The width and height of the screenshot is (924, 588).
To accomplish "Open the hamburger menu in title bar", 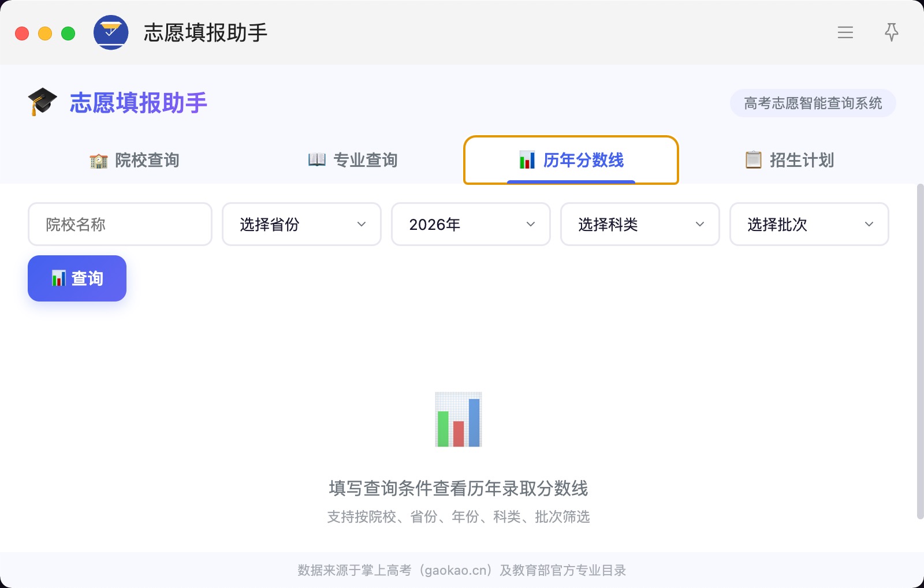I will tap(845, 32).
